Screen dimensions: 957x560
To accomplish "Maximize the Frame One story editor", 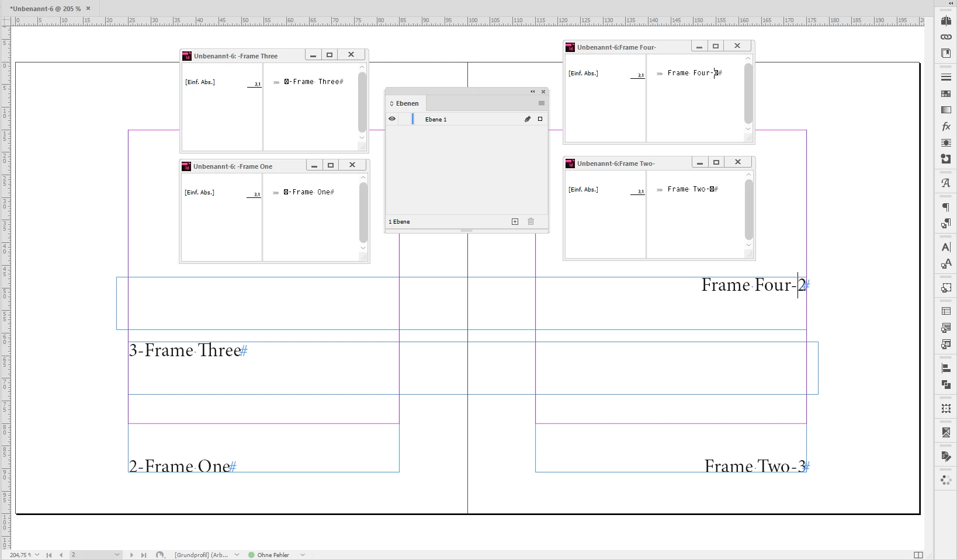I will (331, 165).
